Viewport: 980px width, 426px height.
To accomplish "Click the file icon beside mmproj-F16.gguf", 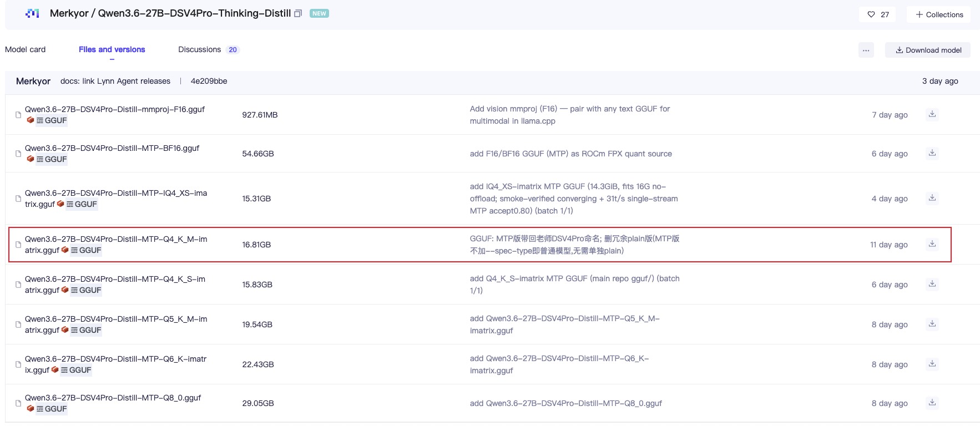I will (18, 115).
